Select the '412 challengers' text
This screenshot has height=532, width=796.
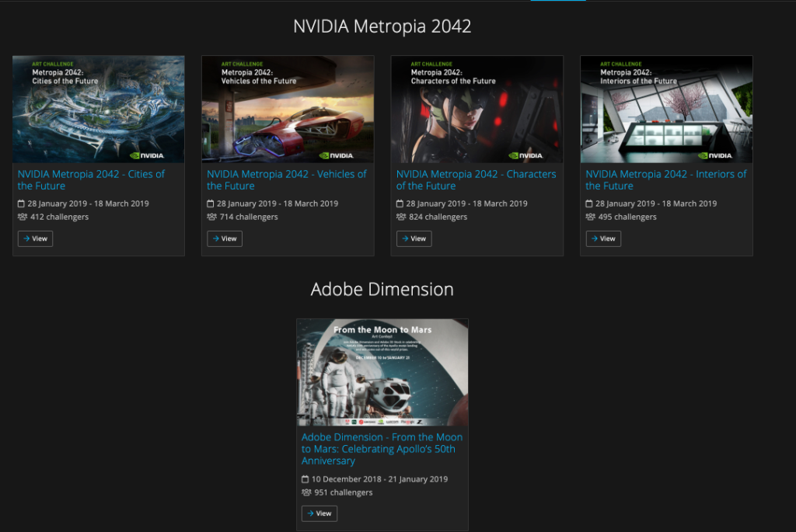(x=59, y=217)
